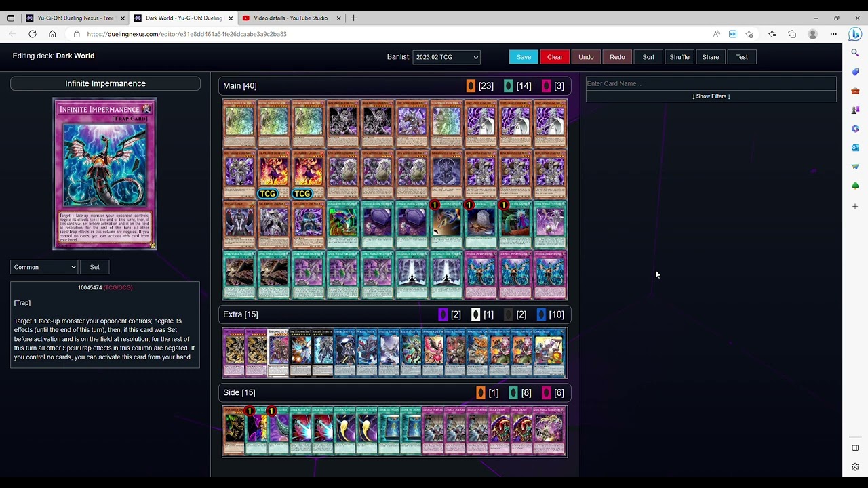Click the Side deck spell count icon

513,393
